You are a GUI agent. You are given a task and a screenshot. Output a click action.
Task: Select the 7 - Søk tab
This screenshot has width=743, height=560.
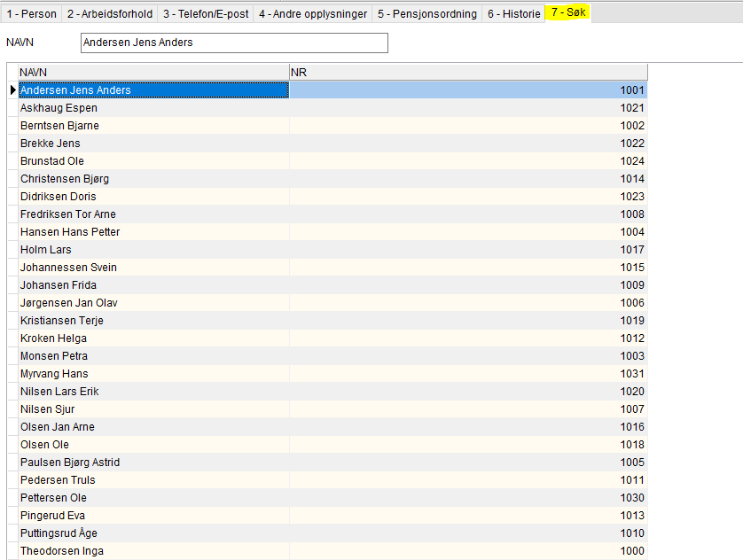568,12
